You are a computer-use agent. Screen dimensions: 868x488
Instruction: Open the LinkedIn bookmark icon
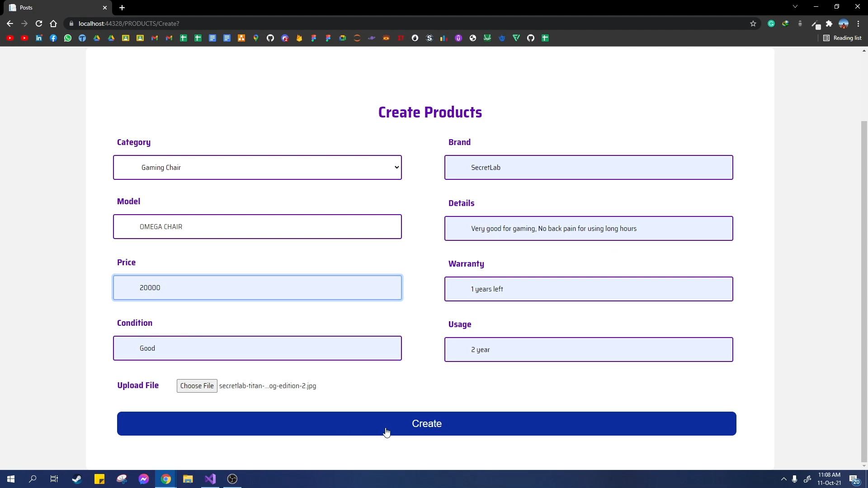[39, 38]
